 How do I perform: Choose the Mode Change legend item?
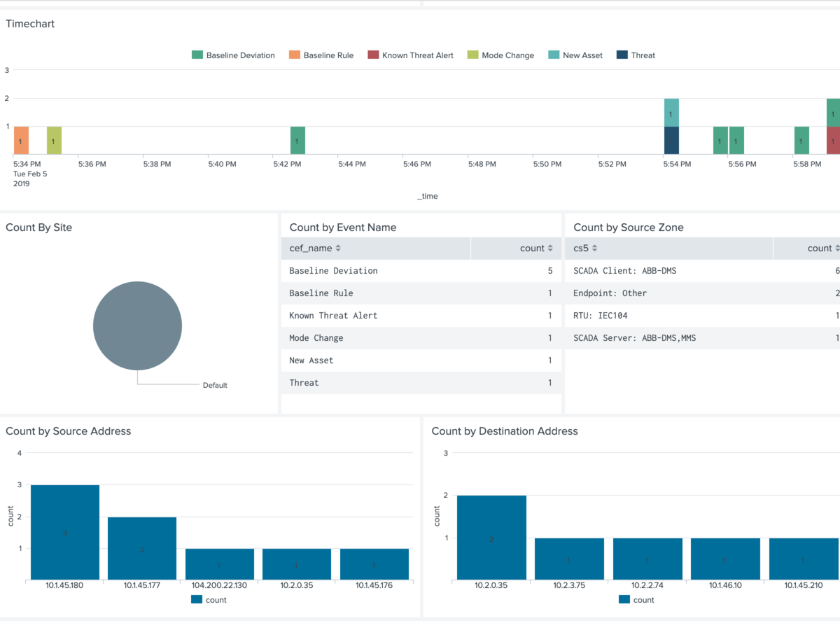pyautogui.click(x=507, y=55)
